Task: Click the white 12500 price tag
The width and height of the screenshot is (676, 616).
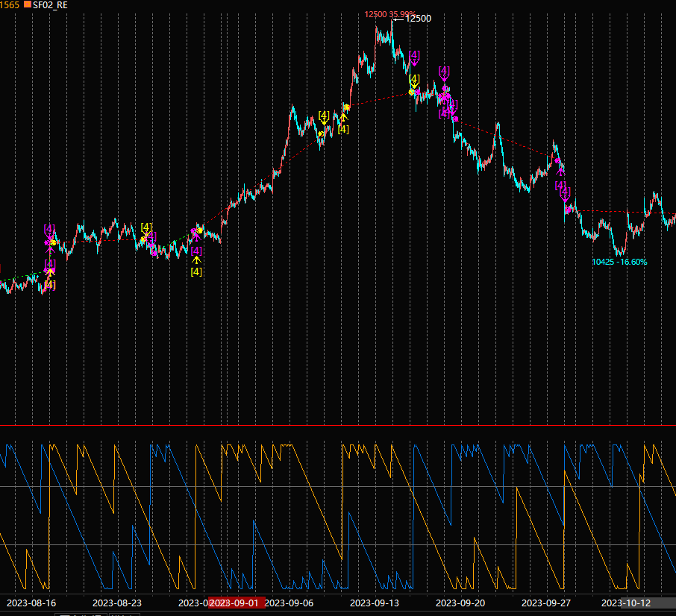Action: (x=418, y=19)
